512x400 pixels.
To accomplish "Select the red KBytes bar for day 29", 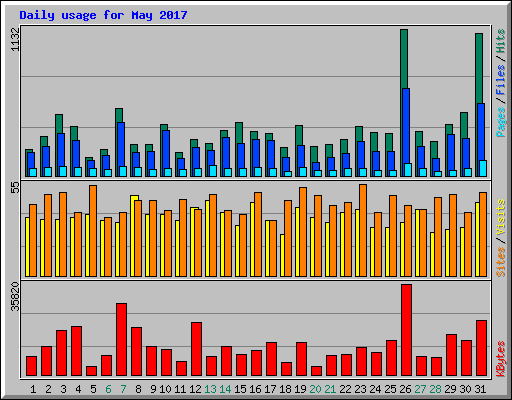I will coord(451,355).
